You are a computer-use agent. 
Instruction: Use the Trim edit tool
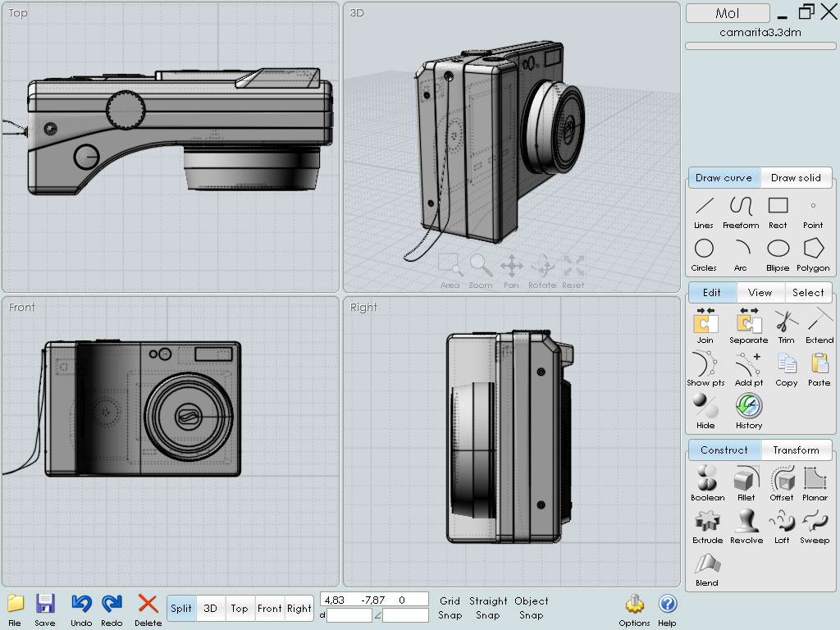point(786,321)
